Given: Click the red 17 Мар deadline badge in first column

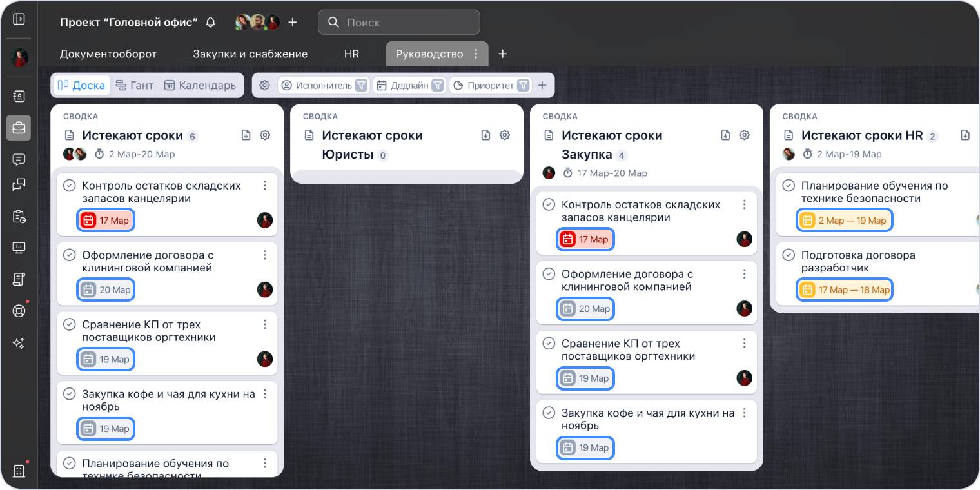Looking at the screenshot, I should click(x=106, y=220).
